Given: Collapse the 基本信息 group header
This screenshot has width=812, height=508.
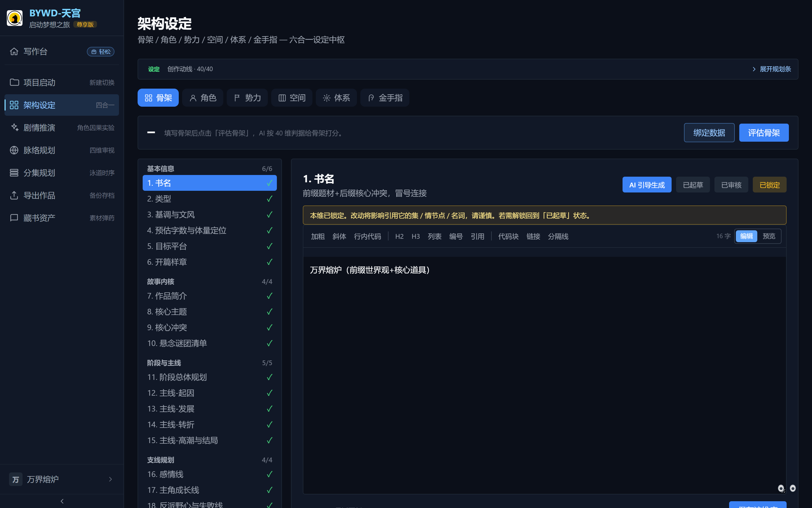Looking at the screenshot, I should click(x=209, y=169).
